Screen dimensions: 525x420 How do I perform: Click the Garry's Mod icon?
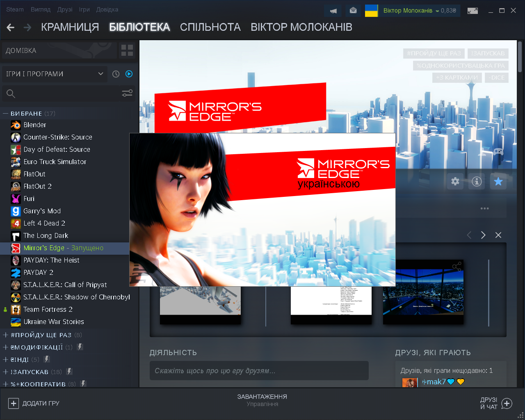coord(16,211)
